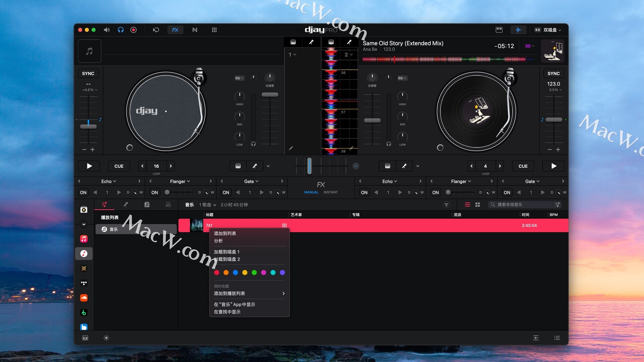This screenshot has height=362, width=644.
Task: Select the playlists tab icon in library
Action: [104, 204]
